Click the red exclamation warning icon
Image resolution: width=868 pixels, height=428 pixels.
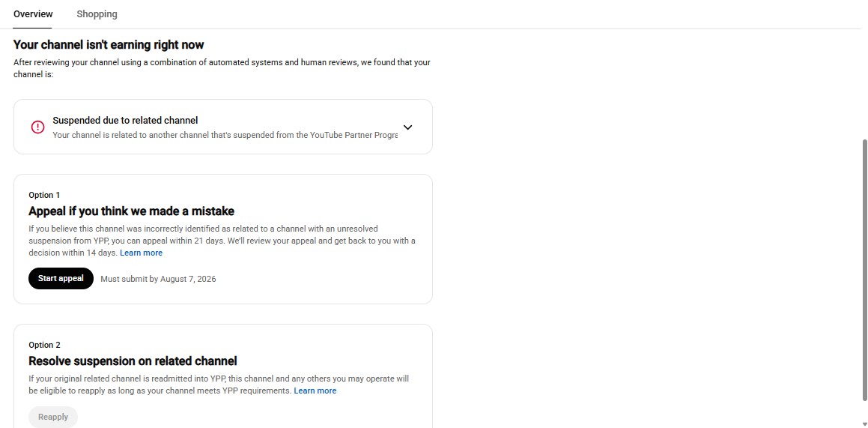pos(37,127)
